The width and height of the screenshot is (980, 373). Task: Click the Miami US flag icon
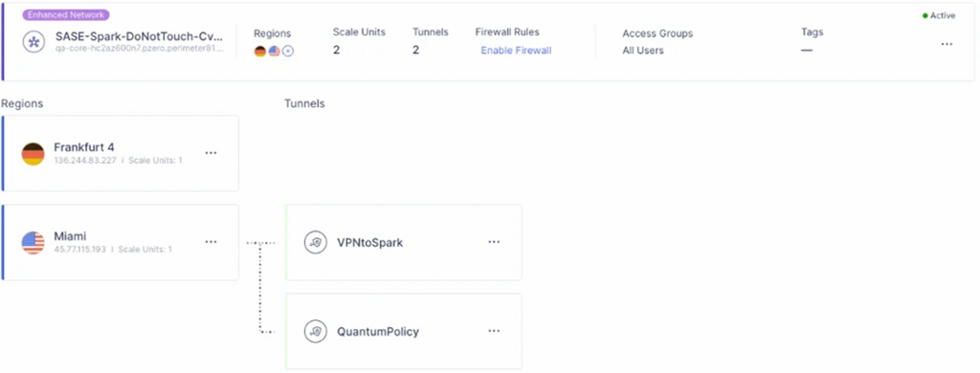33,242
